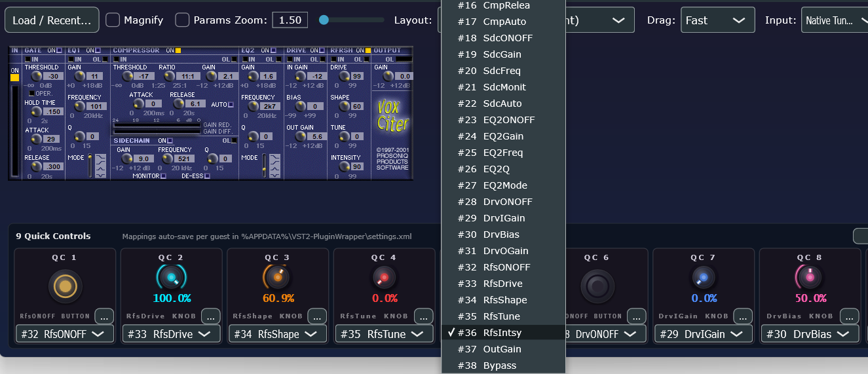The width and height of the screenshot is (868, 374).
Task: Toggle the Sidechain ON switch
Action: (170, 141)
